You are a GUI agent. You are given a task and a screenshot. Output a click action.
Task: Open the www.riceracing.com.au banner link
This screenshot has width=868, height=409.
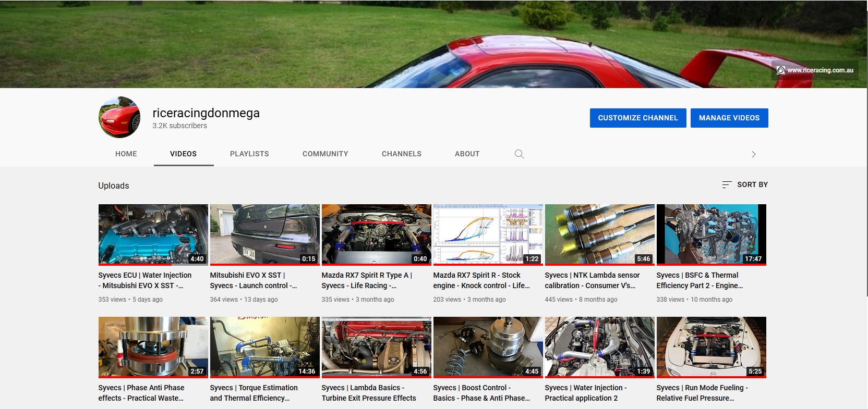click(x=815, y=70)
